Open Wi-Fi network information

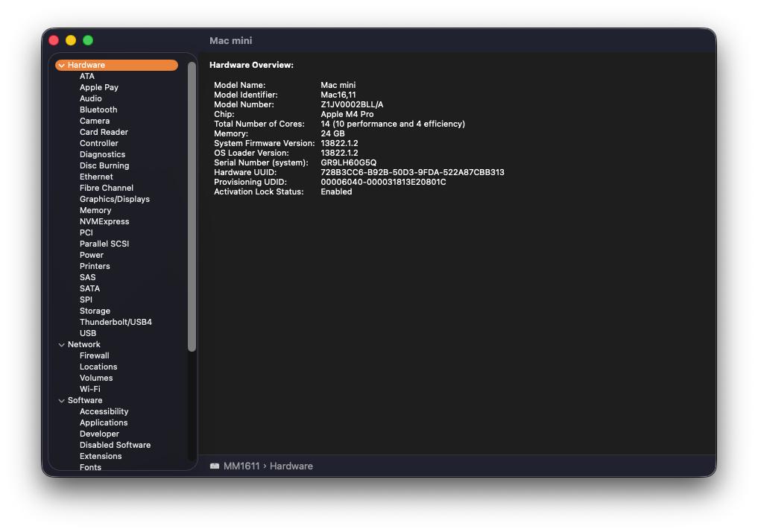coord(89,389)
